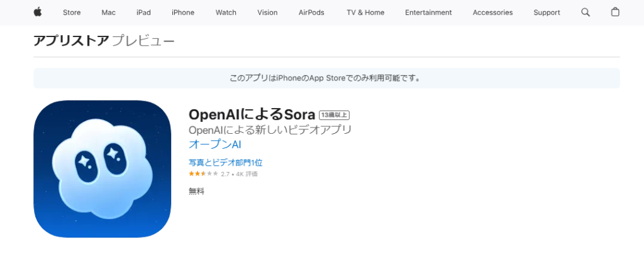Open the search magnifier icon
The width and height of the screenshot is (644, 255).
click(586, 13)
